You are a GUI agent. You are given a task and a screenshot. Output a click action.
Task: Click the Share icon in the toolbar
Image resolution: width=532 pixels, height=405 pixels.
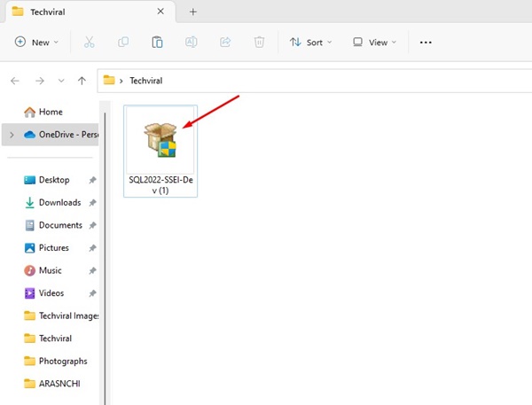pos(225,42)
